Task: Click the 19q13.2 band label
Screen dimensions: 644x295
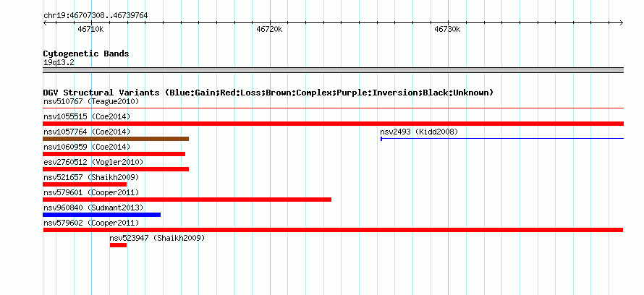Action: (x=59, y=63)
